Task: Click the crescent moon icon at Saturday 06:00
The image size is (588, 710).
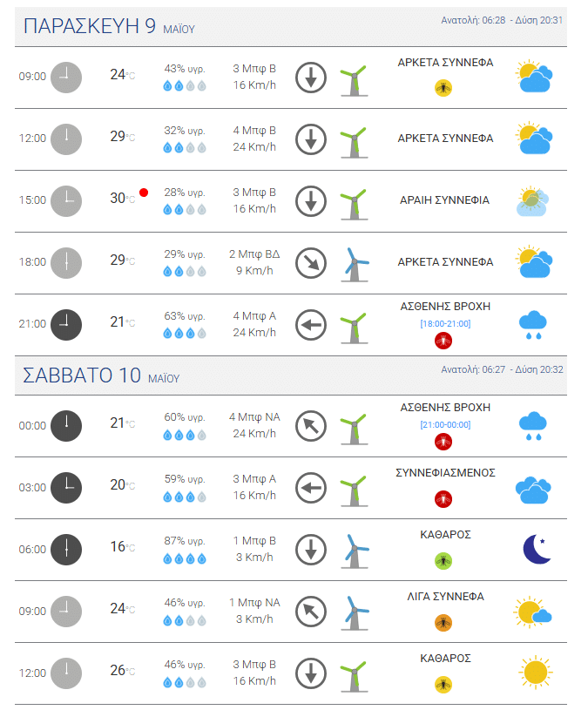Action: point(537,549)
